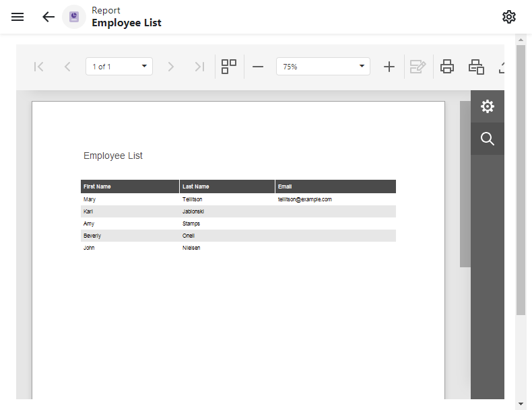This screenshot has height=410, width=532.
Task: Print the current page only
Action: tap(476, 67)
